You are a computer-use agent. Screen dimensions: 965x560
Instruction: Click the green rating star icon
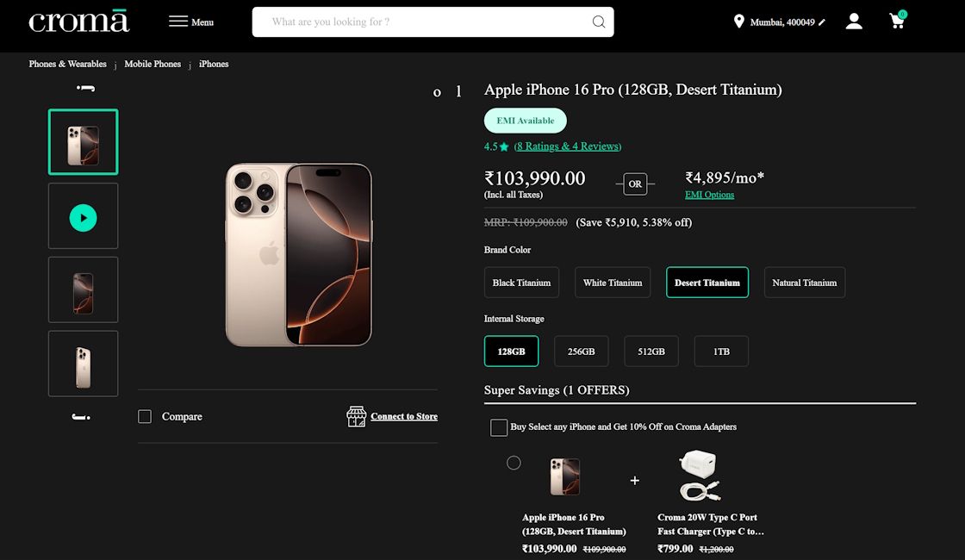point(503,146)
